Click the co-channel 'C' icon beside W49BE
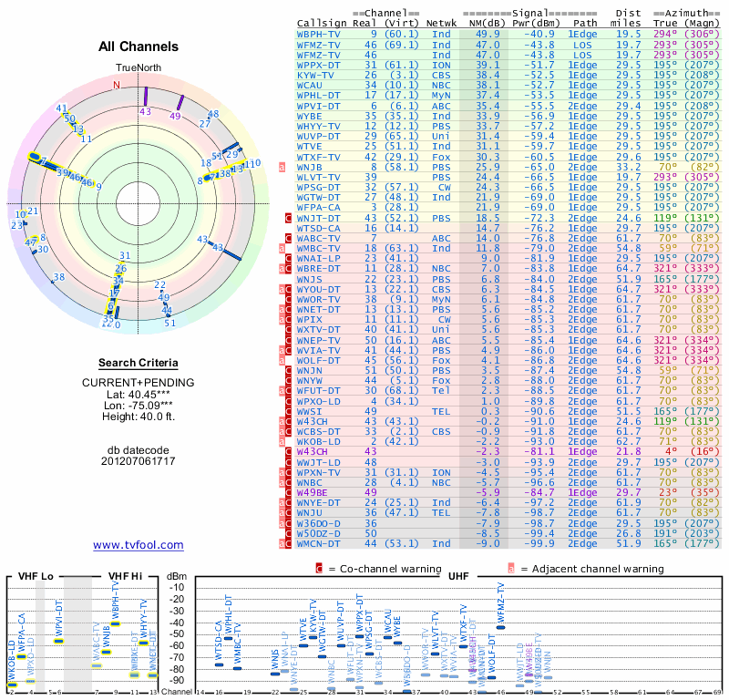The image size is (729, 700). click(288, 492)
